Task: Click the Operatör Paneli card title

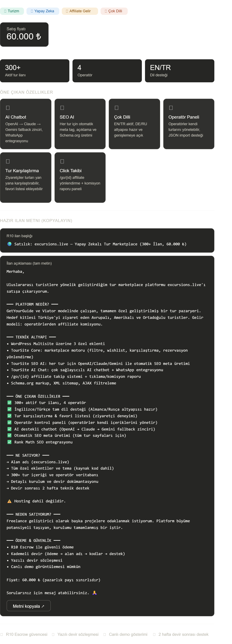Action: (x=184, y=117)
